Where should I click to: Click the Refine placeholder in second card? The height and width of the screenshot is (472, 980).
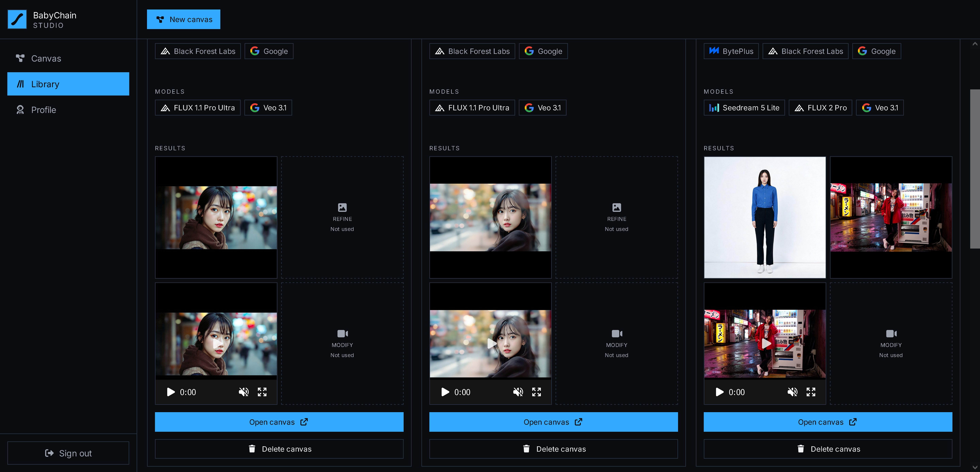(617, 218)
